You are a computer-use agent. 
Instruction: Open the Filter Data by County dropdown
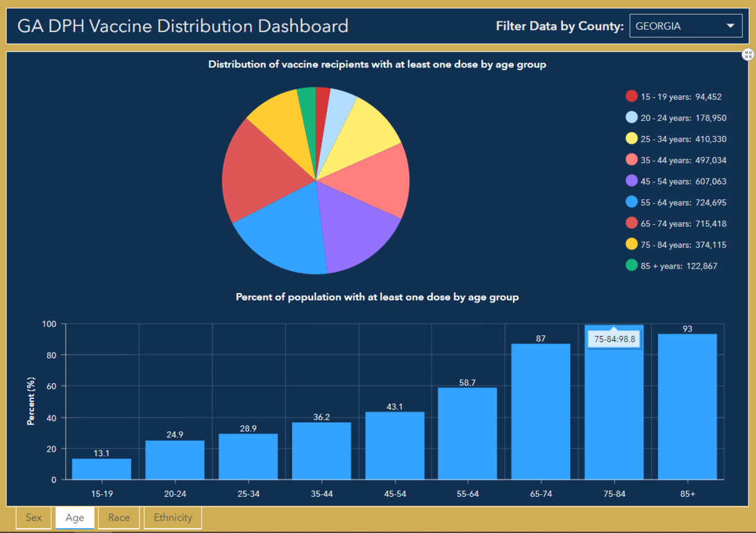coord(685,26)
